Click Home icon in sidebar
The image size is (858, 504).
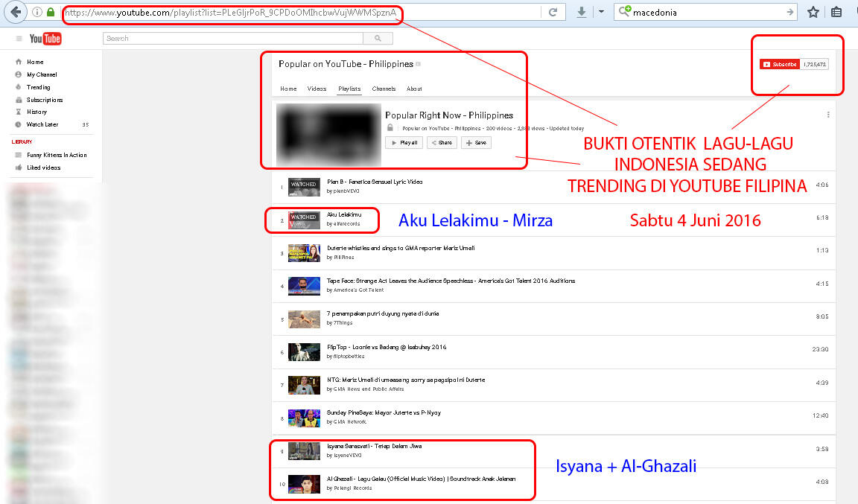pos(19,62)
